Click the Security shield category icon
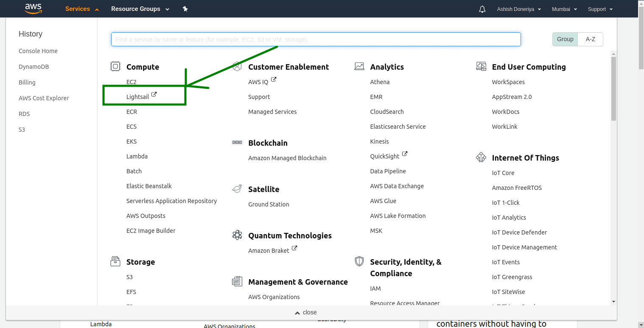The height and width of the screenshot is (328, 644). tap(359, 261)
